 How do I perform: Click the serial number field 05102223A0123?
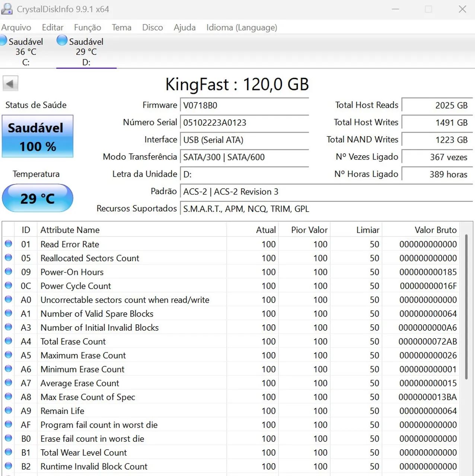(245, 122)
